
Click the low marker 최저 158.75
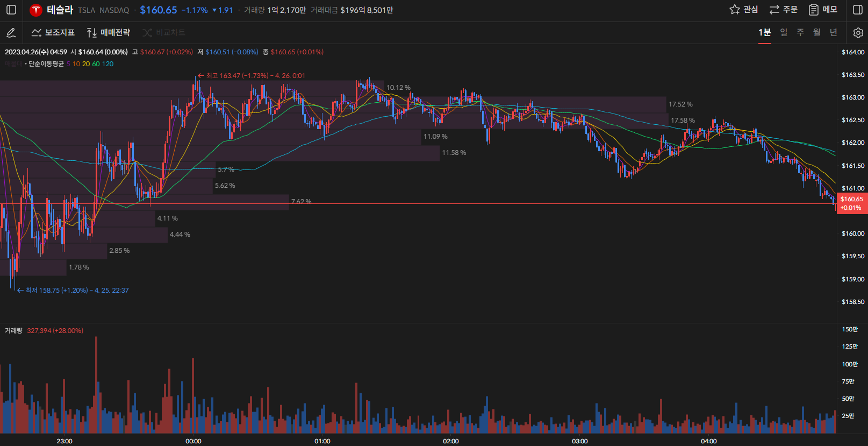point(73,291)
